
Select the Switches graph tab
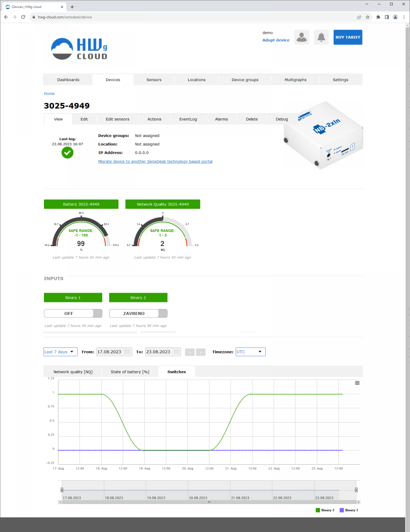[x=177, y=372]
